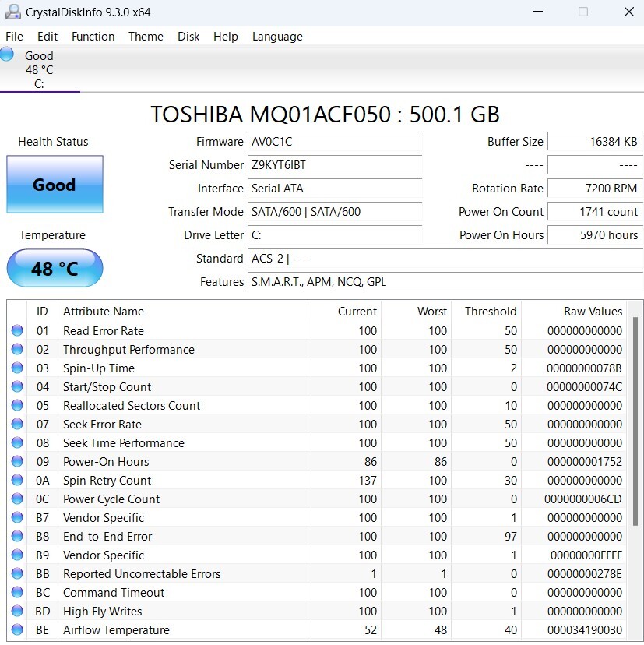Open the Disk menu to switch drives
This screenshot has width=644, height=645.
[188, 36]
